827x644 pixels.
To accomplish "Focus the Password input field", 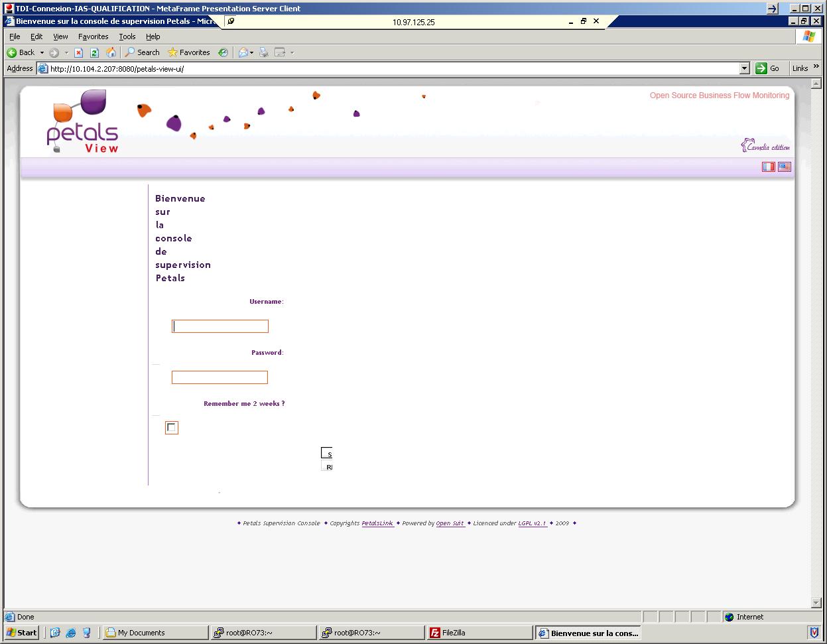I will [220, 377].
